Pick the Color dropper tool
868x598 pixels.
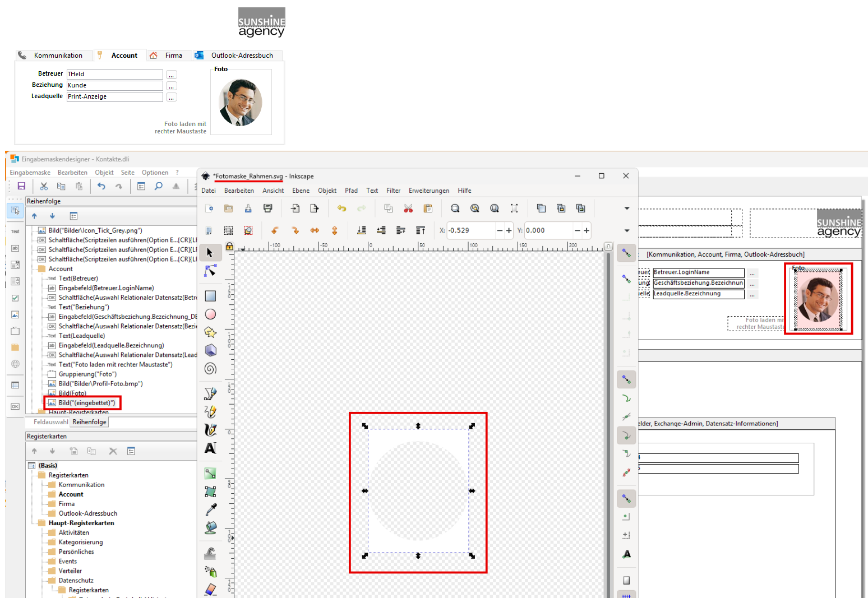pyautogui.click(x=210, y=509)
